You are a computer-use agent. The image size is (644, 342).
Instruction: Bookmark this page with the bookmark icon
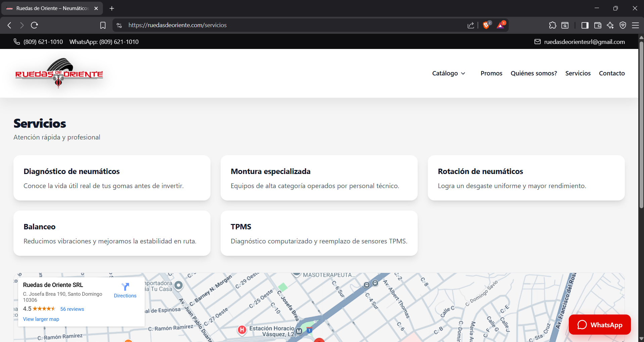pos(103,25)
